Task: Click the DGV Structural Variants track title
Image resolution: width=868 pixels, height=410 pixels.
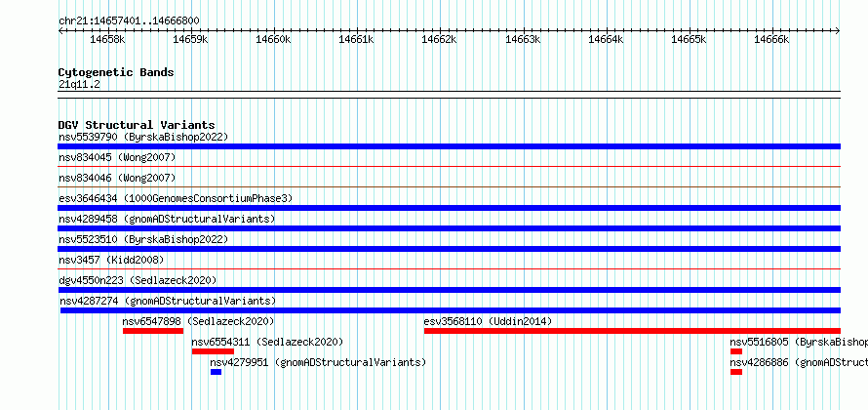Action: (137, 125)
